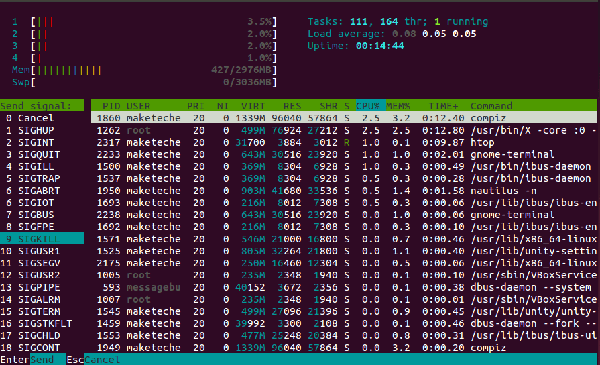Select the SIGABRT signal
600x365 pixels.
tap(42, 191)
